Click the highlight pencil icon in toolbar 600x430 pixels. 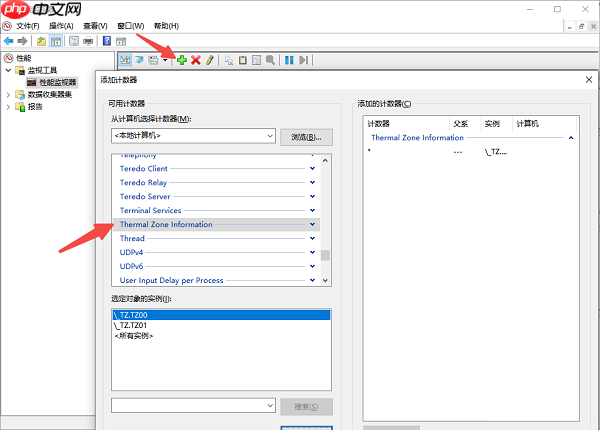tap(210, 60)
